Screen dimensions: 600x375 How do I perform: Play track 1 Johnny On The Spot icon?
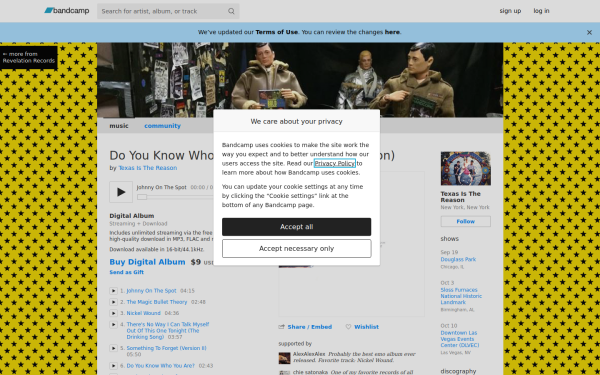113,291
